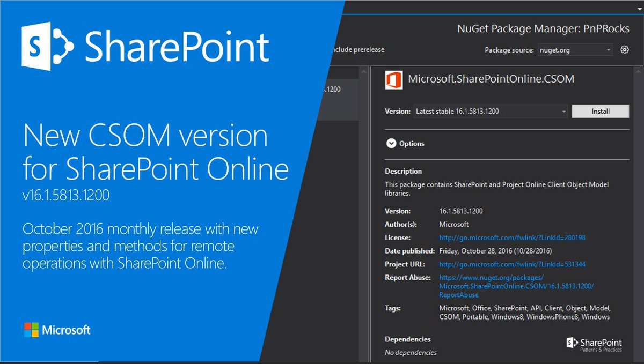Click the caret icon at the top-right corner
The height and width of the screenshot is (364, 644).
pyautogui.click(x=639, y=9)
